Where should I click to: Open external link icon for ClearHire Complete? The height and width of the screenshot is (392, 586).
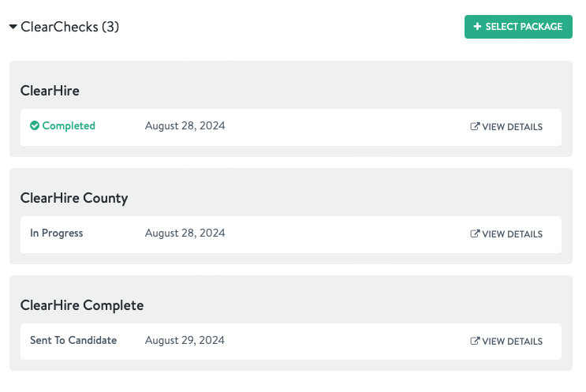pos(475,341)
